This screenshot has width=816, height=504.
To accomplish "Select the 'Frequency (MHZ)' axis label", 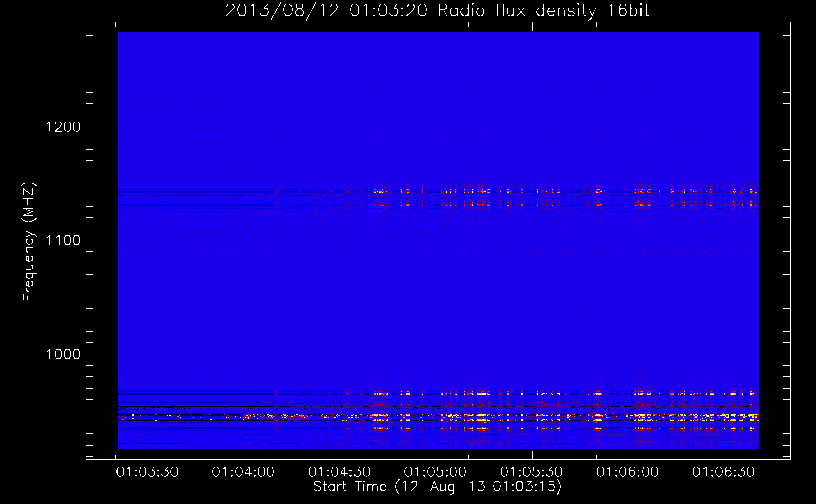I will pos(28,242).
